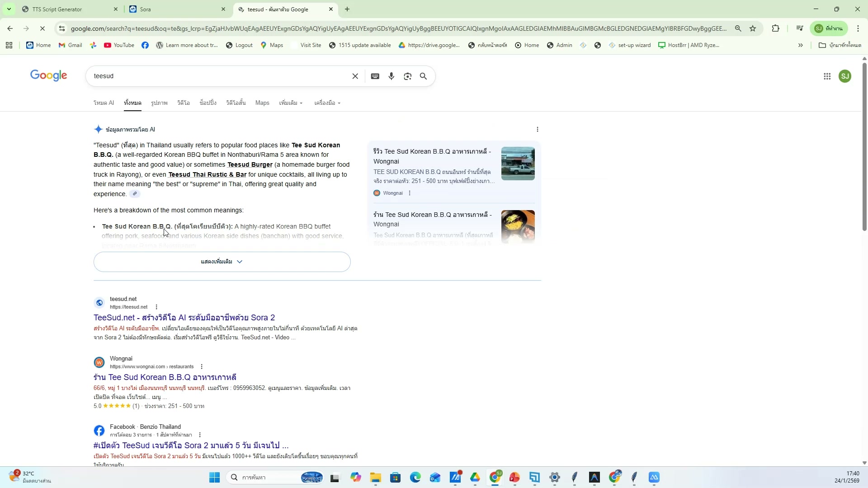Image resolution: width=868 pixels, height=488 pixels.
Task: Open the Google apps grid icon
Action: [827, 76]
